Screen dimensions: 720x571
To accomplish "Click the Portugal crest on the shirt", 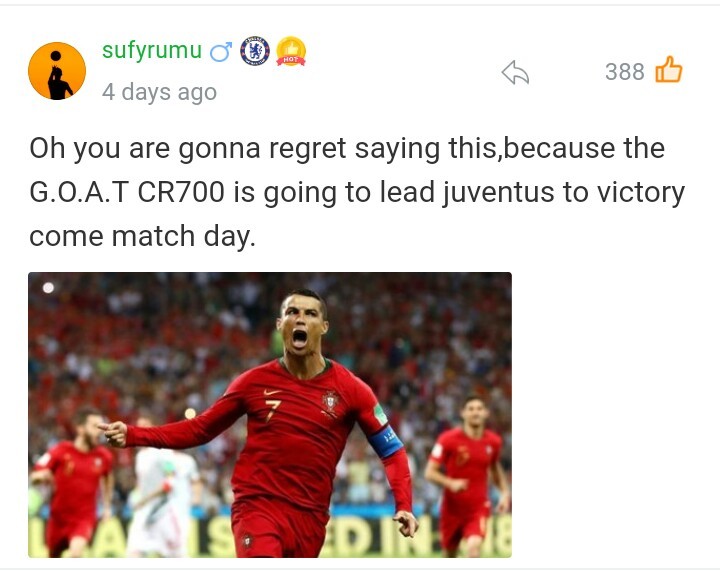I will tap(330, 402).
